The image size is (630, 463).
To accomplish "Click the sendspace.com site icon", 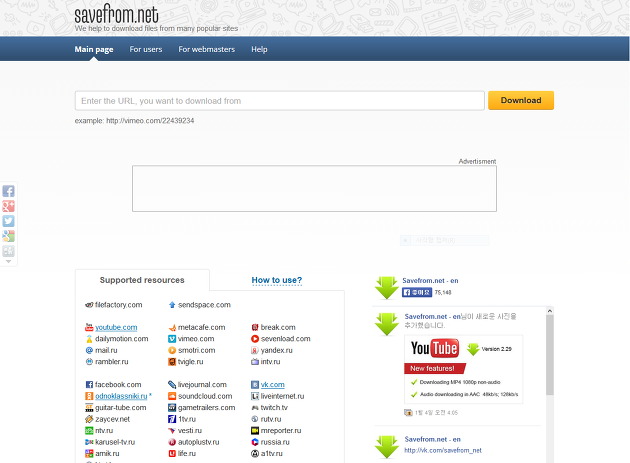I will [172, 305].
